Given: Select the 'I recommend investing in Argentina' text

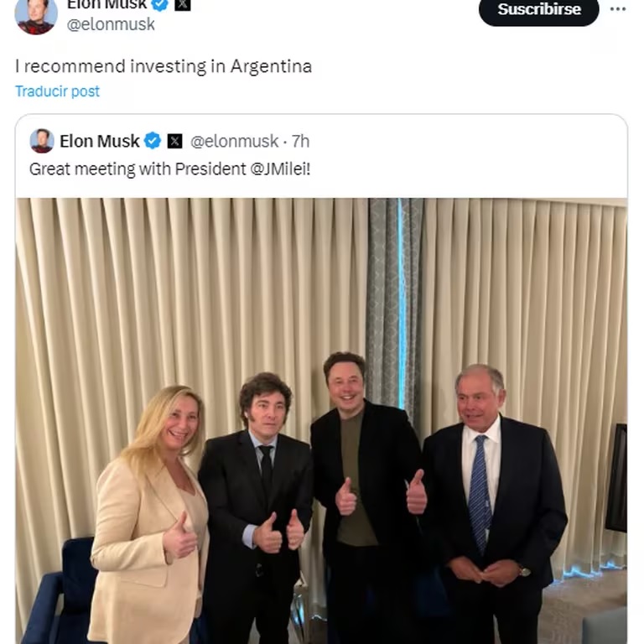Looking at the screenshot, I should [x=164, y=66].
